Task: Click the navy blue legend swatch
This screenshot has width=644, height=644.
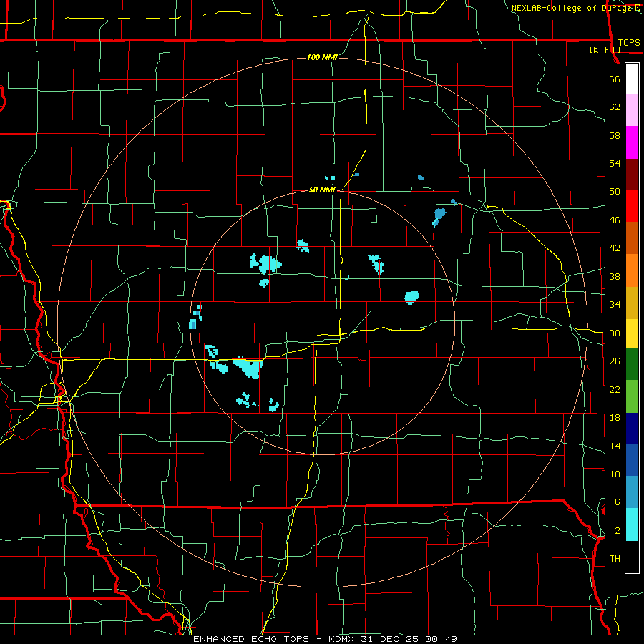Action: click(x=632, y=429)
